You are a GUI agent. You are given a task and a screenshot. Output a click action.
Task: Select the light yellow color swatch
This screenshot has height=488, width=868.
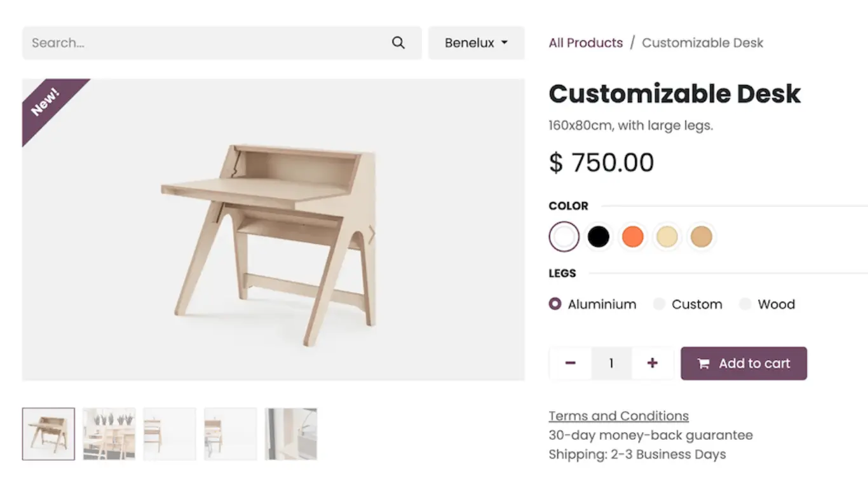667,237
